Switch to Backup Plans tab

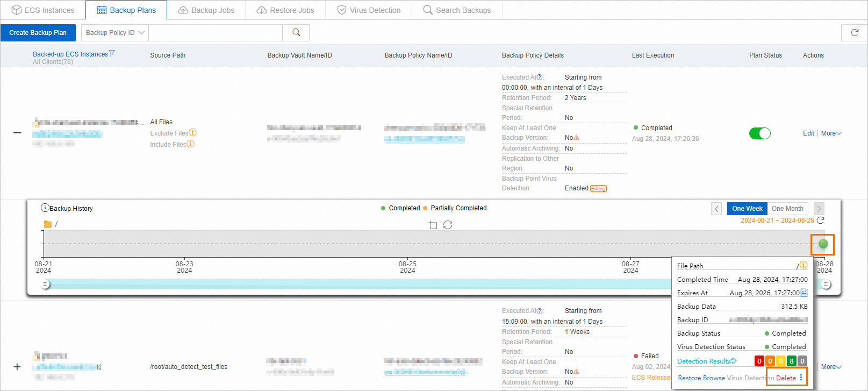[x=126, y=10]
